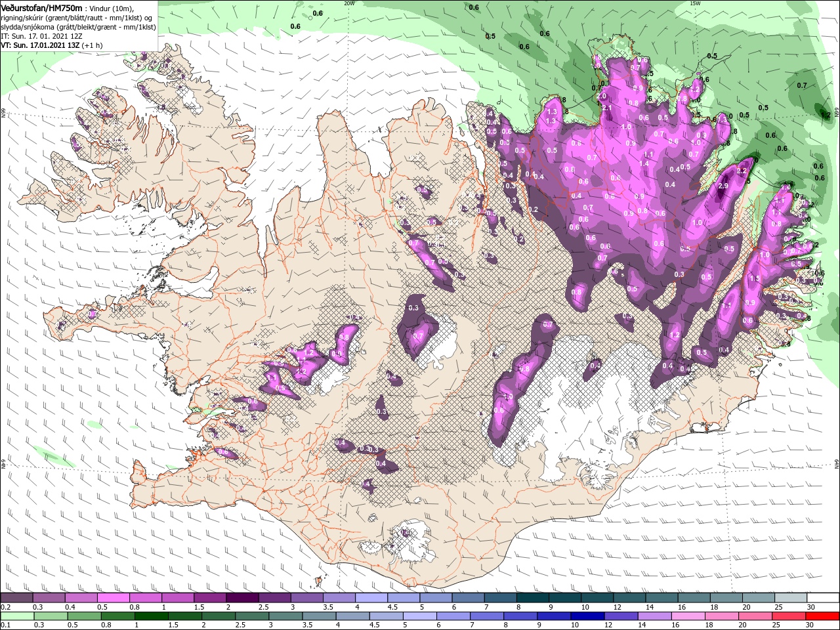Viewport: 840px width, 630px height.
Task: Click the 2.9 snowfall value on the map
Action: tap(723, 186)
